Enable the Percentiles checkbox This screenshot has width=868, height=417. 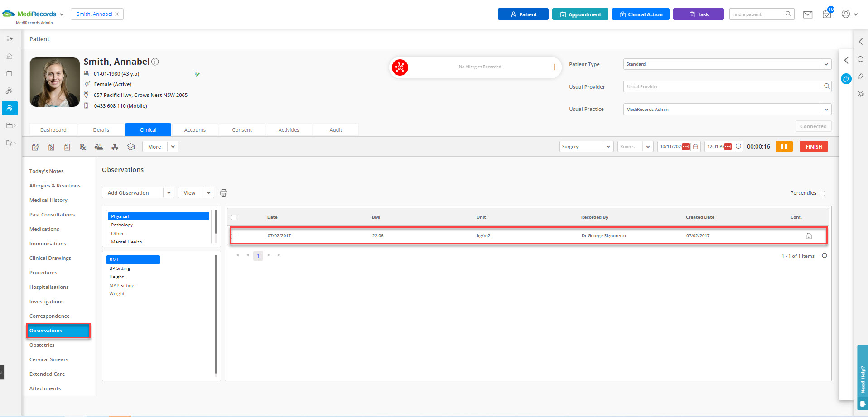[x=822, y=193]
